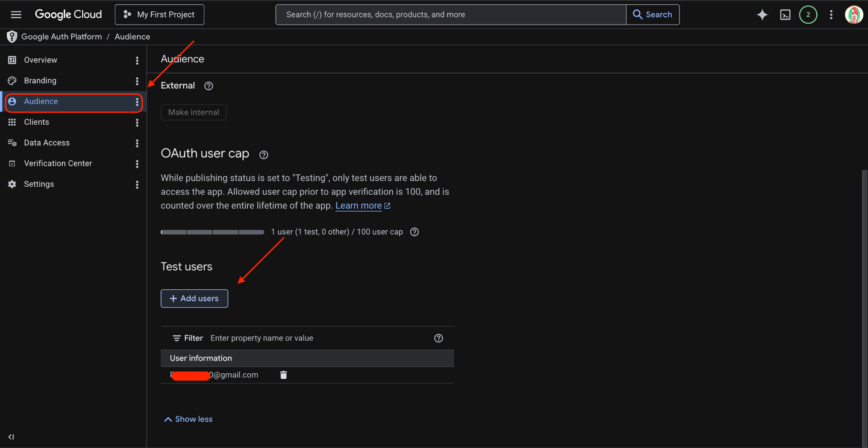Click the help icon next to External
This screenshot has width=868, height=448.
tap(209, 86)
